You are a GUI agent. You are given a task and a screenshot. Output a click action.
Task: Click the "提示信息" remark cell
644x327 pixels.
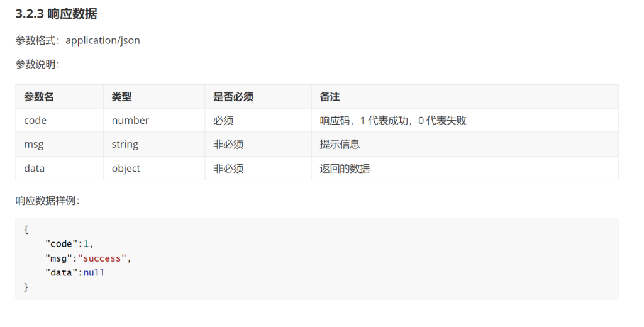(x=340, y=144)
